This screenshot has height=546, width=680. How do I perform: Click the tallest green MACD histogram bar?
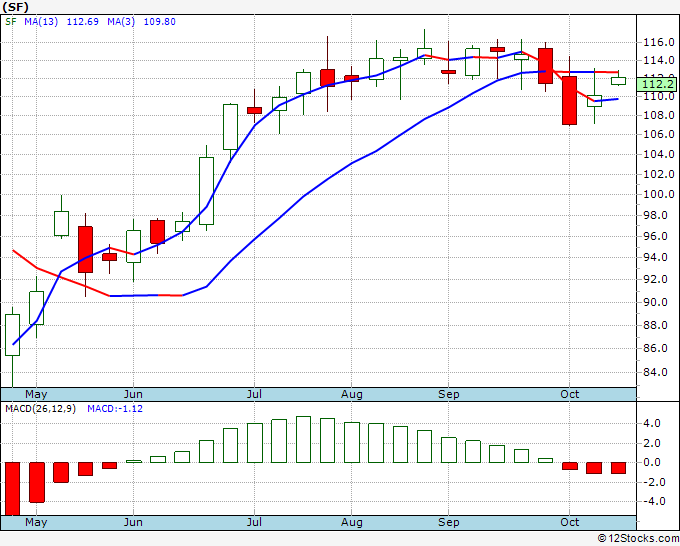(x=303, y=439)
